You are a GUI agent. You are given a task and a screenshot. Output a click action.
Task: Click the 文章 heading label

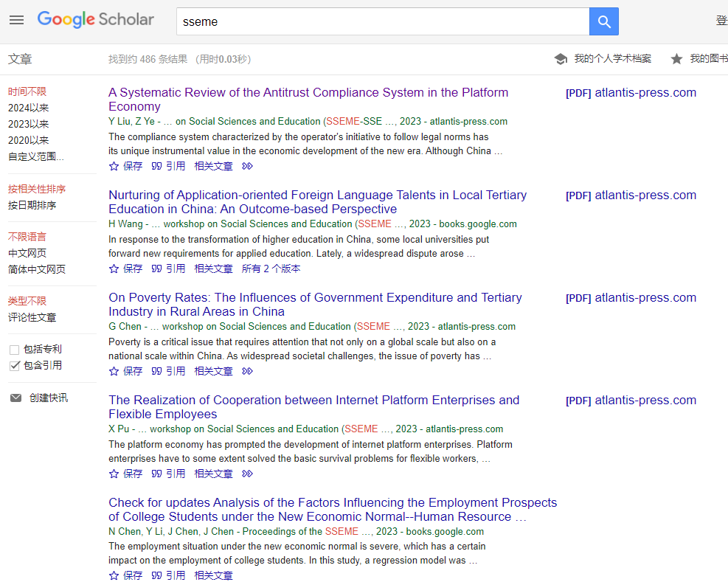(x=20, y=59)
